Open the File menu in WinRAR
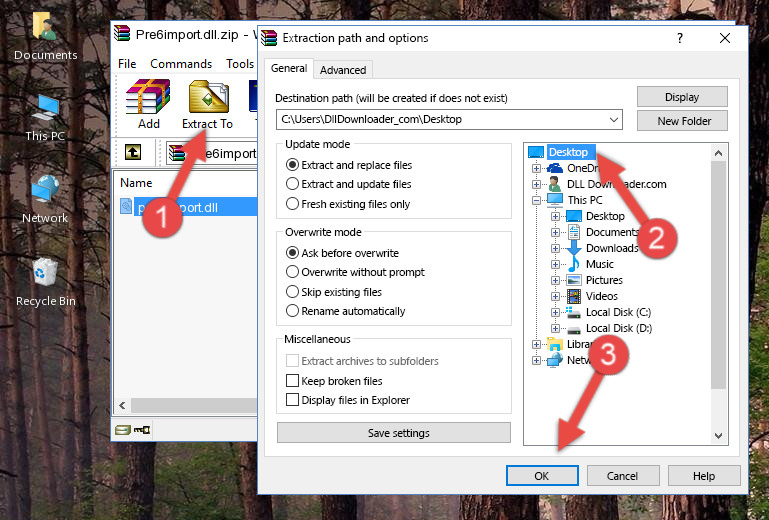The height and width of the screenshot is (520, 769). pyautogui.click(x=127, y=64)
